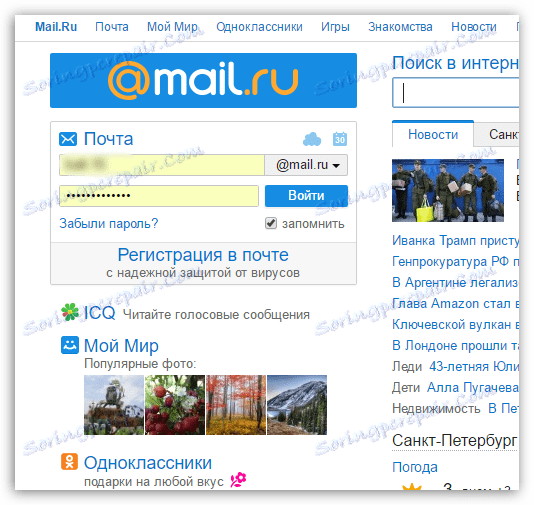Image resolution: width=534 pixels, height=505 pixels.
Task: Click the orange Одноклассники icon
Action: (69, 461)
